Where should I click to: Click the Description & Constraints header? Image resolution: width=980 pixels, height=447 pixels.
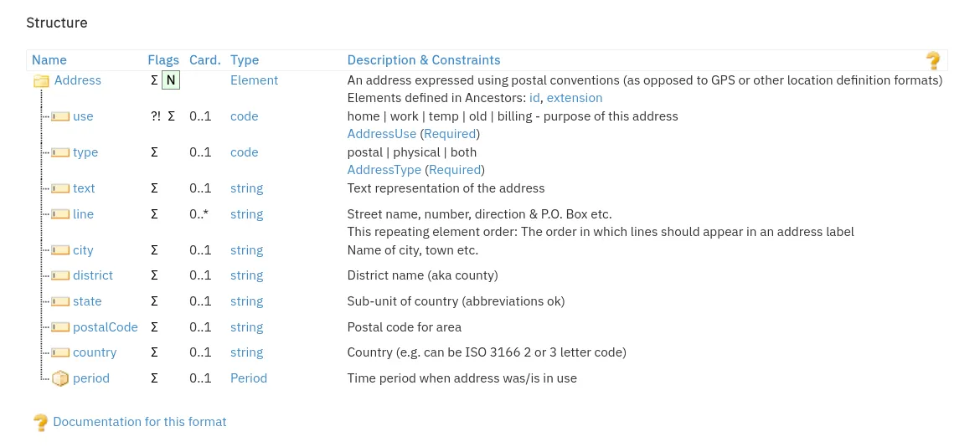(x=424, y=60)
